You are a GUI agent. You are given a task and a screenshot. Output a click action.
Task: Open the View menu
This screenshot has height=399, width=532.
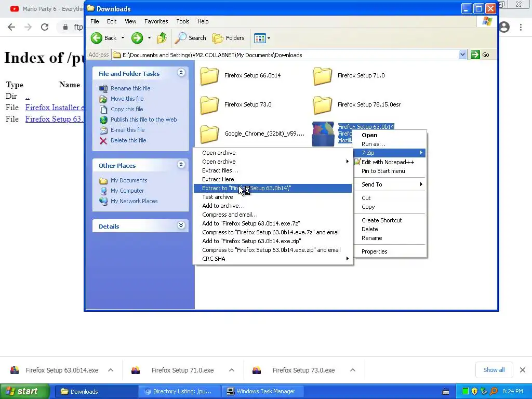click(130, 21)
